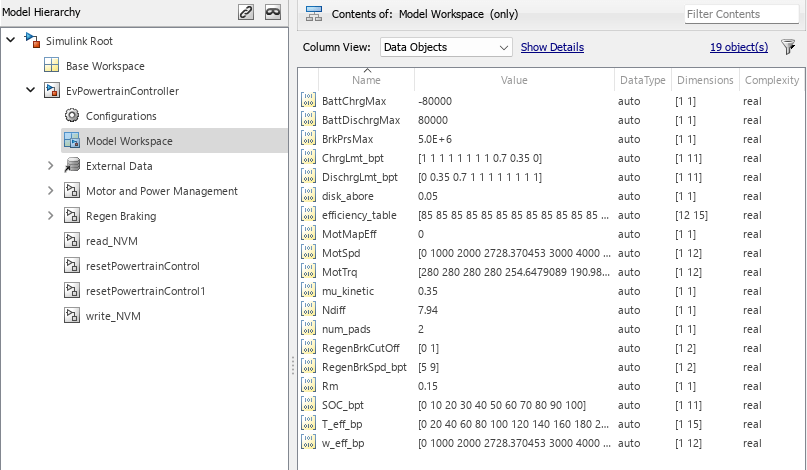This screenshot has width=807, height=470.
Task: Click the 19 object(s) link
Action: 738,47
